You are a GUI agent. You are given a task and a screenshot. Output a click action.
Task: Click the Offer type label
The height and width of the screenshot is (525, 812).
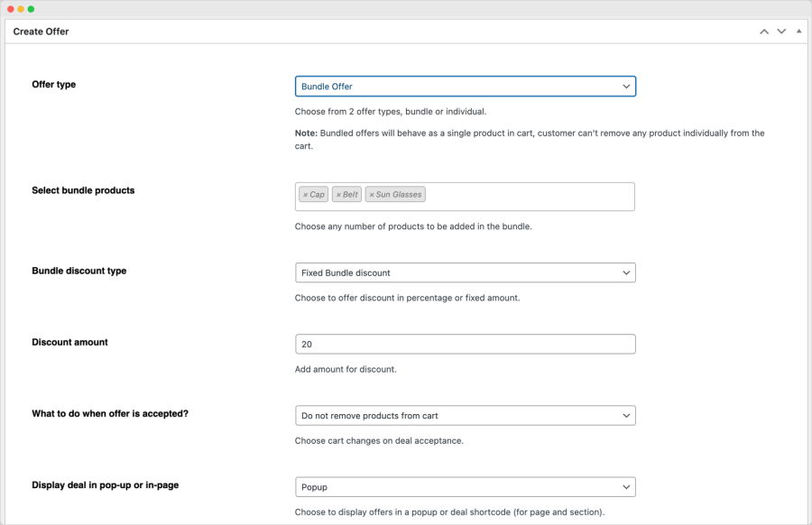[x=53, y=85]
